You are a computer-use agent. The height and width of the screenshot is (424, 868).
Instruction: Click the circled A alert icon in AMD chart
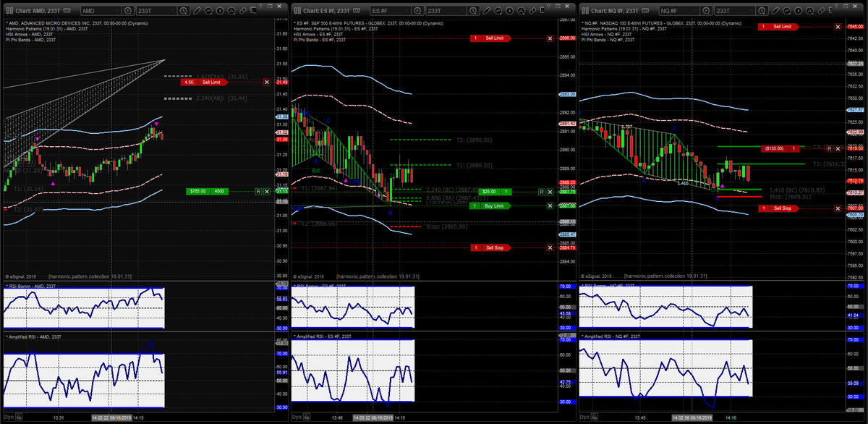pyautogui.click(x=231, y=11)
